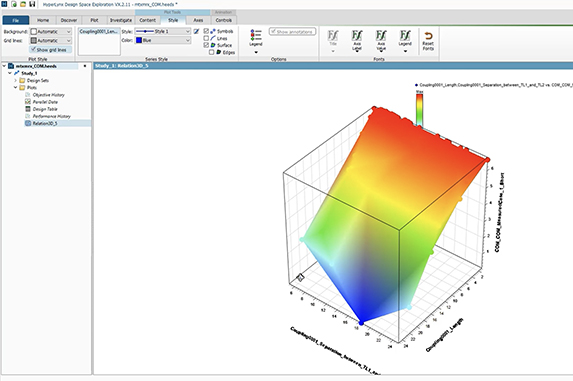Expand the Legend options dropdown arrow

[256, 52]
